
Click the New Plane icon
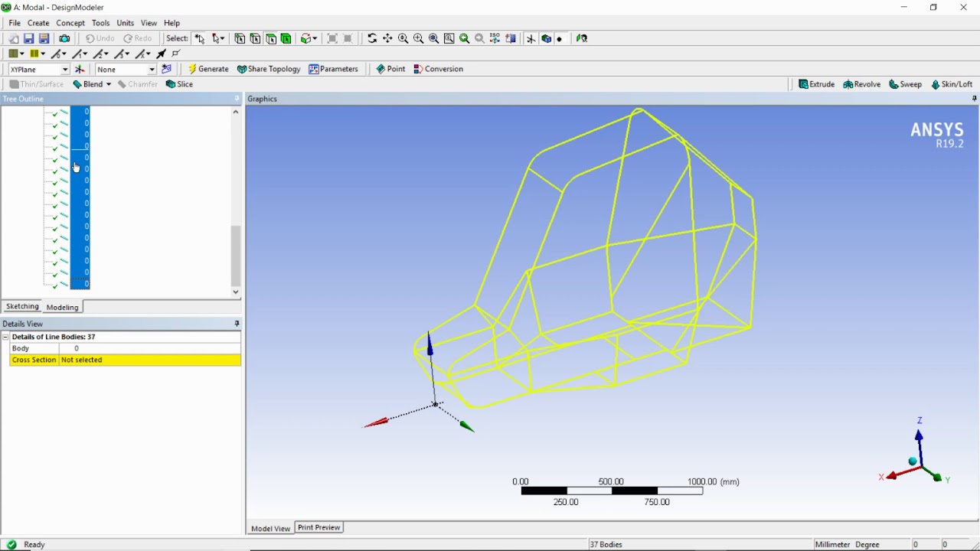click(80, 69)
